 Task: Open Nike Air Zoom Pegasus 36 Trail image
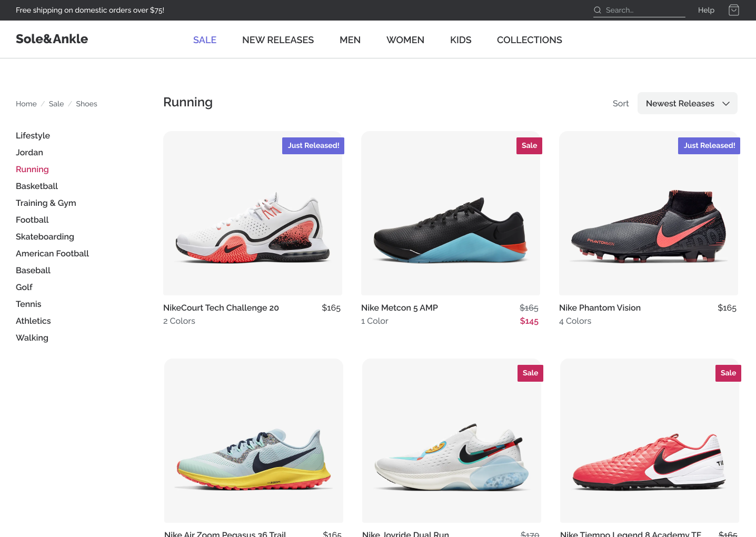coord(254,441)
